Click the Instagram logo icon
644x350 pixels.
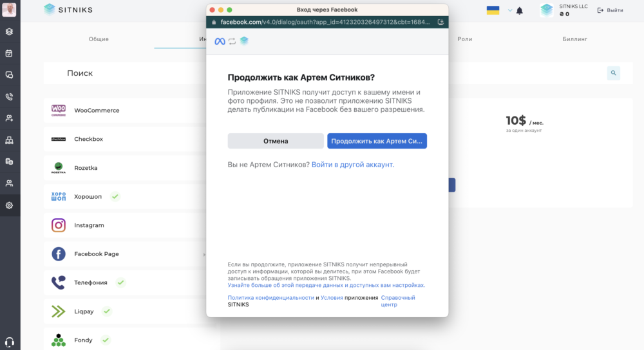pos(59,225)
